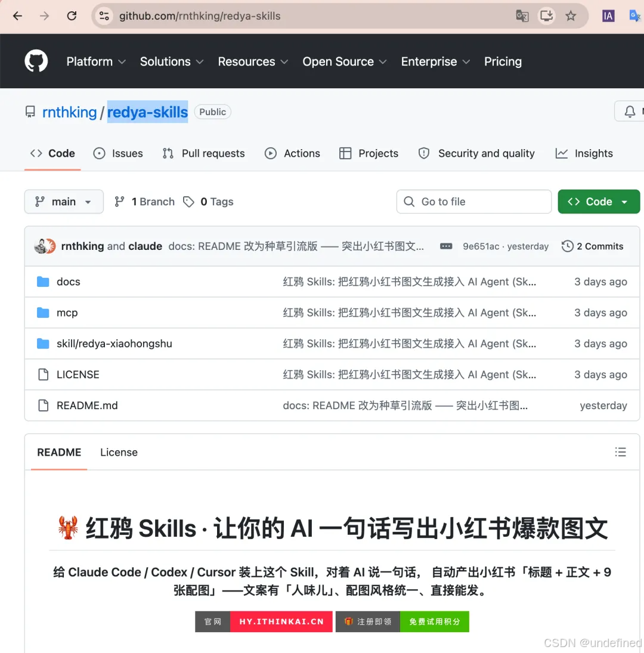
Task: Click the install app icon in address bar
Action: pyautogui.click(x=546, y=16)
